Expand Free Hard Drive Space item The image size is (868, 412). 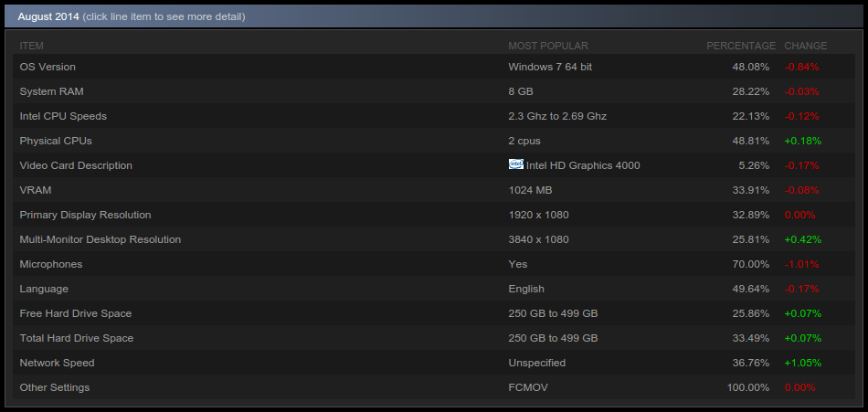coord(433,313)
